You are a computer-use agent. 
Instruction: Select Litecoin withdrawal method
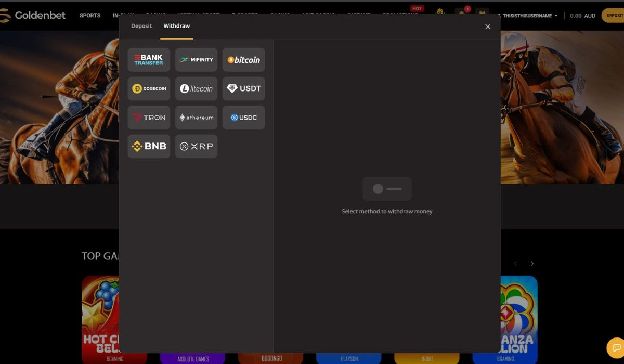pyautogui.click(x=196, y=89)
